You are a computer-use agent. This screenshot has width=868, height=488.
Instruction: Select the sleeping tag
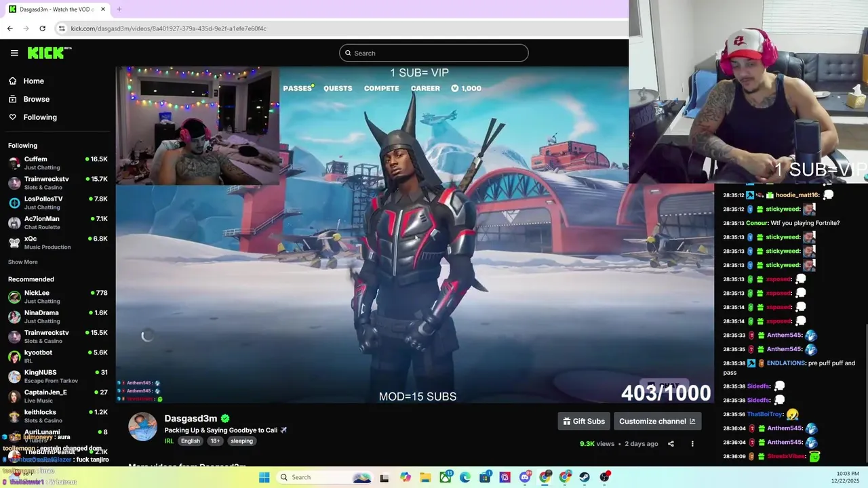(241, 441)
